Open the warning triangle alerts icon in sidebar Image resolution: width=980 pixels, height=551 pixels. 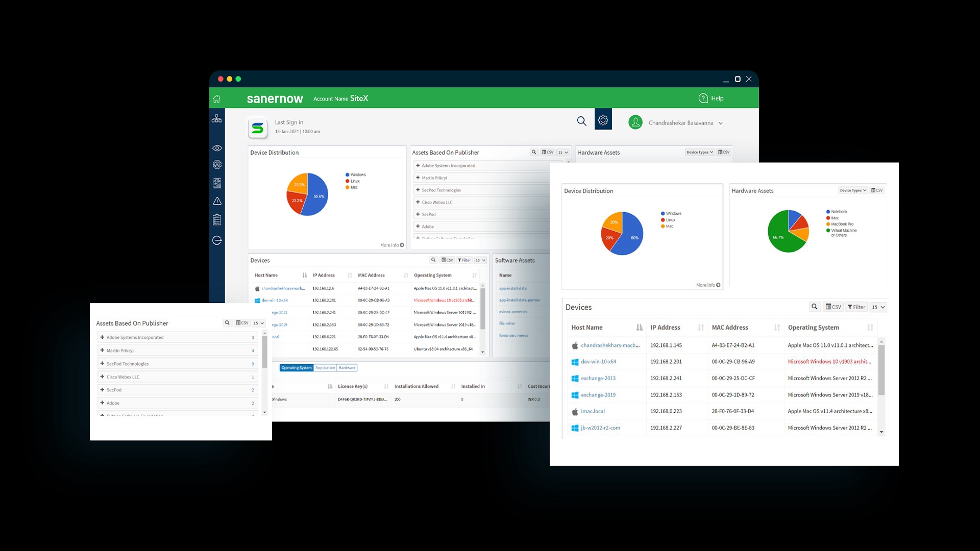(x=217, y=202)
